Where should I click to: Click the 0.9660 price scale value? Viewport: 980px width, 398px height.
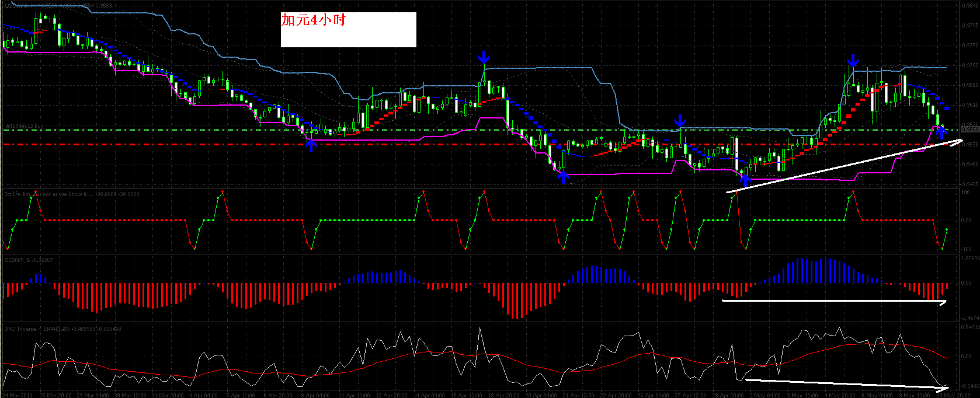[969, 85]
